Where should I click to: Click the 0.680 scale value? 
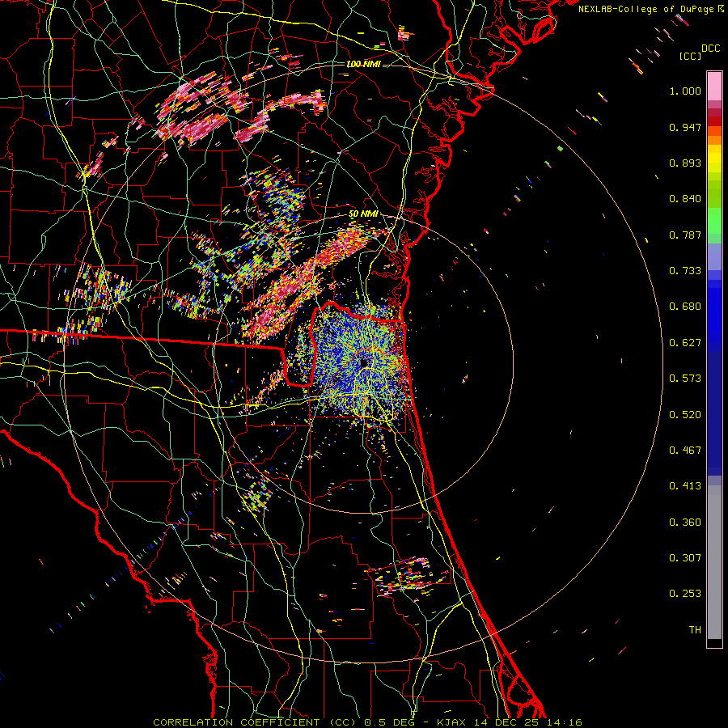(x=685, y=307)
